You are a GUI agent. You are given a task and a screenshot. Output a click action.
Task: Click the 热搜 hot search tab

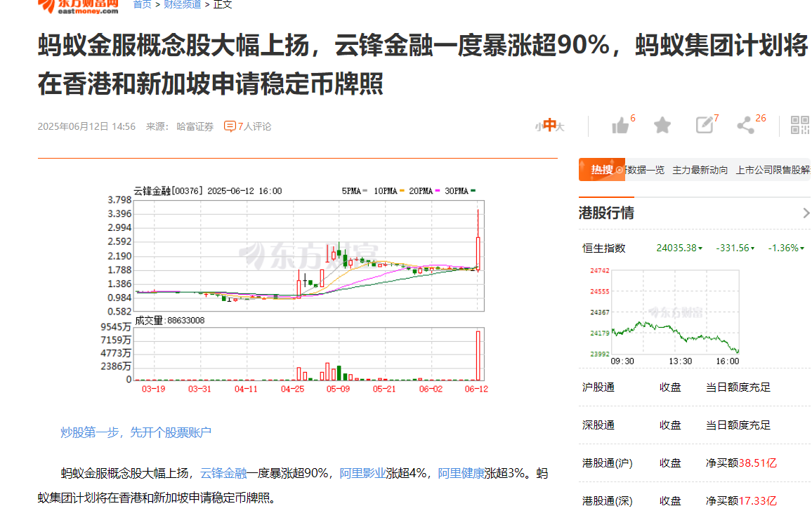pyautogui.click(x=602, y=170)
